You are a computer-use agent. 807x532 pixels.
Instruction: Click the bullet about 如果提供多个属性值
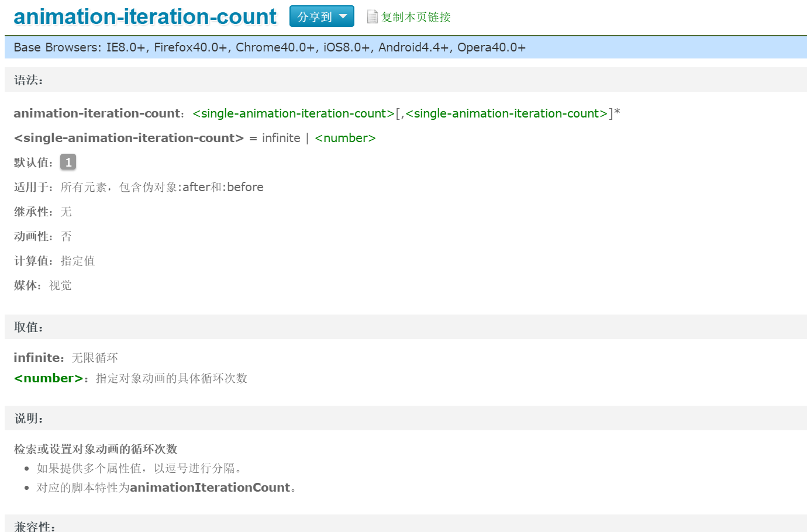pyautogui.click(x=139, y=468)
